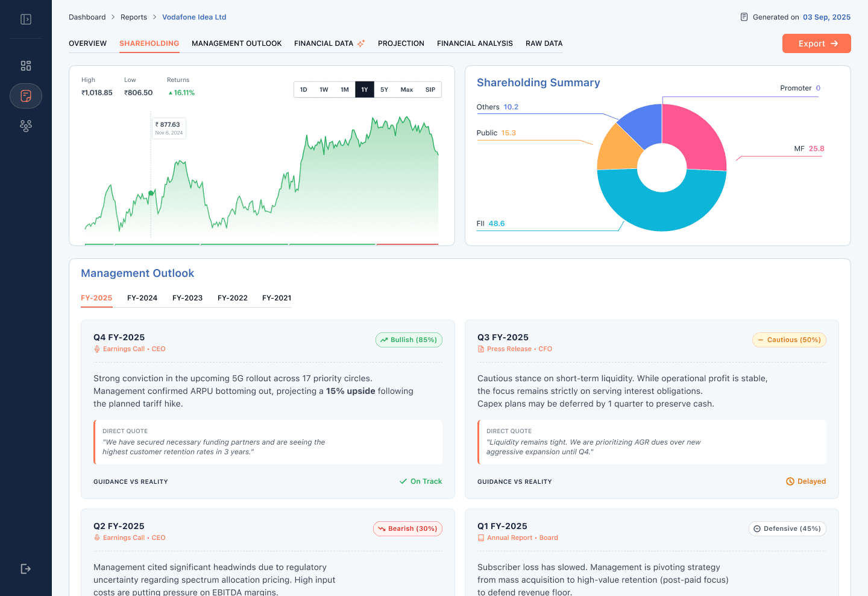
Task: Select the SIP chart option
Action: point(430,90)
